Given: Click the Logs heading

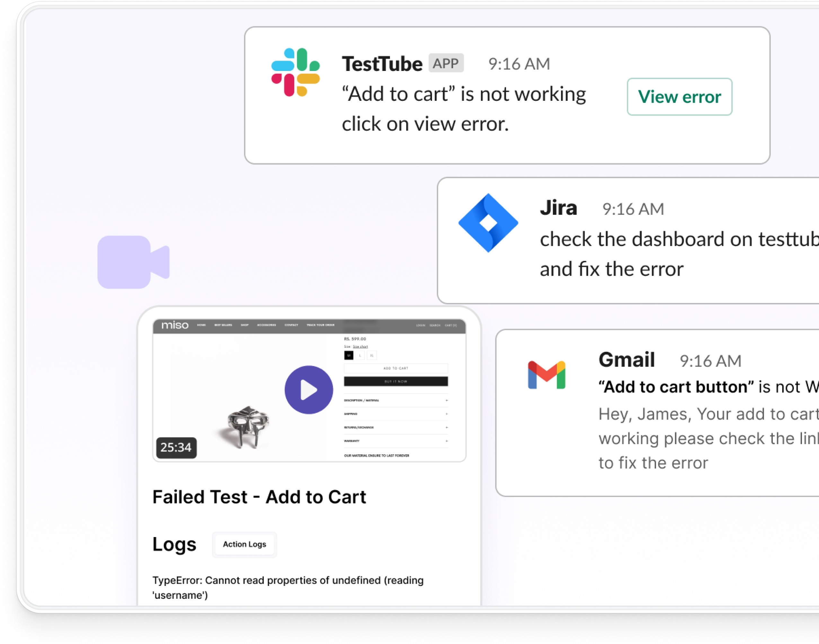Looking at the screenshot, I should pyautogui.click(x=174, y=544).
